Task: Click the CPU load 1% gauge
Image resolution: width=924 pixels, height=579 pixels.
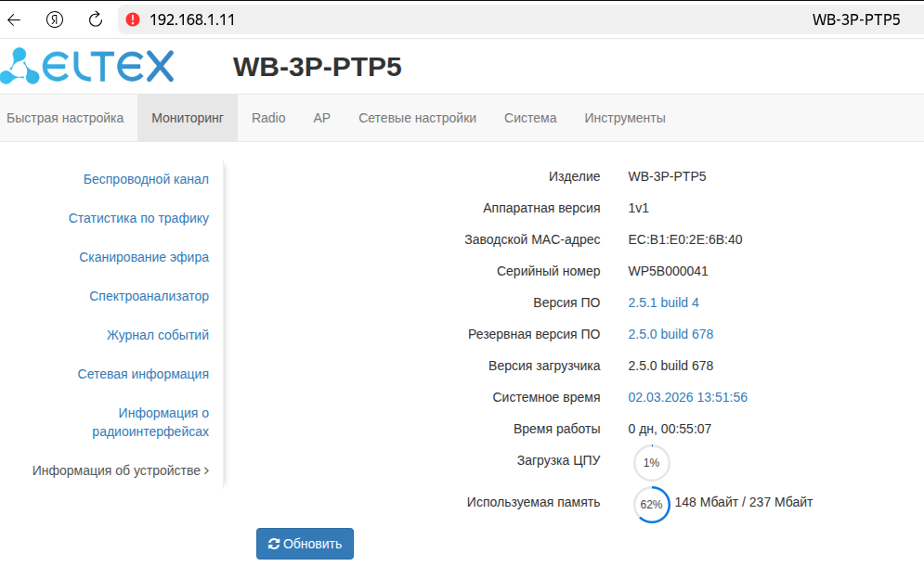Action: 652,463
